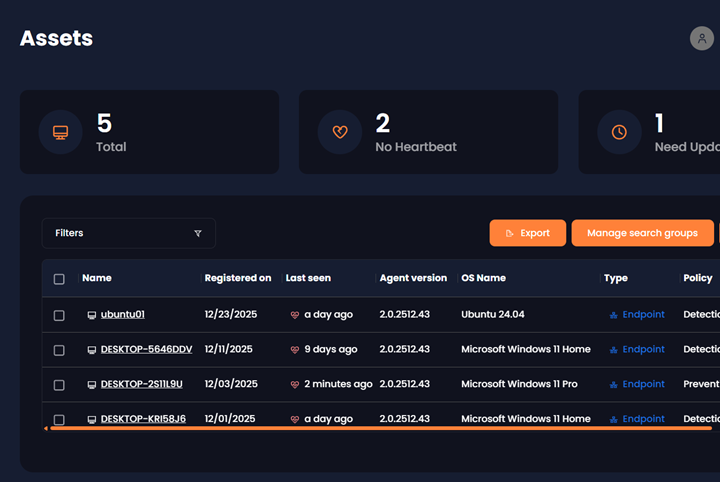The height and width of the screenshot is (482, 720).
Task: Sort by Registered on column header
Action: tap(238, 278)
